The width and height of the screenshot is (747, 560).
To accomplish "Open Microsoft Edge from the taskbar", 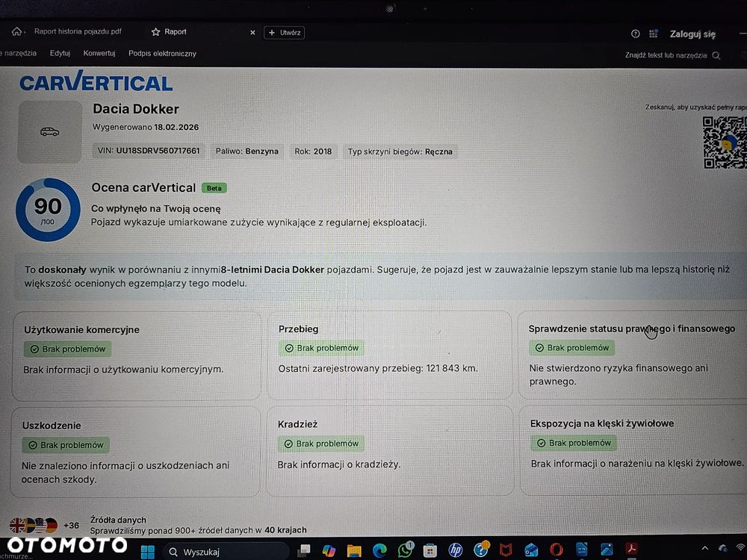I will tap(379, 551).
